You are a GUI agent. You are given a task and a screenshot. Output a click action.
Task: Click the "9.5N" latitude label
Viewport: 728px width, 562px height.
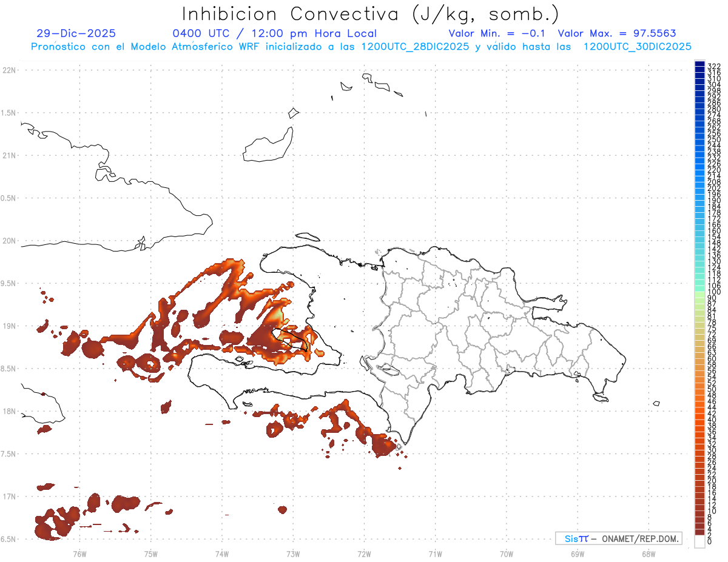pyautogui.click(x=8, y=284)
